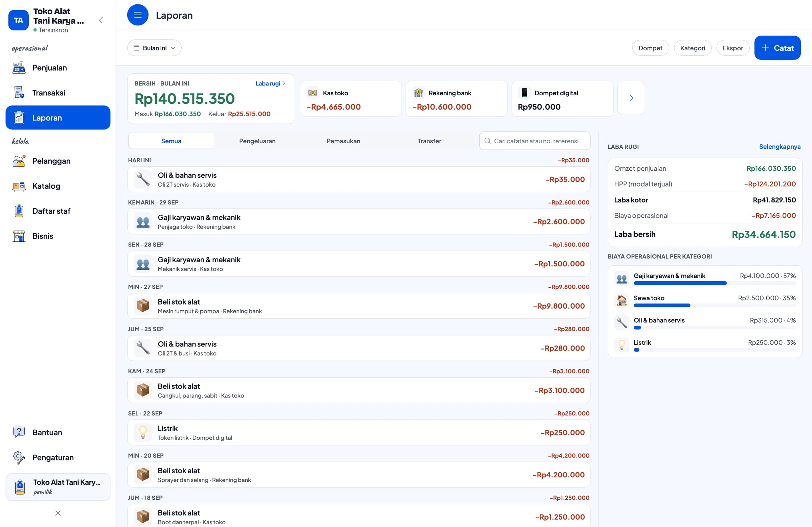Focus the Cari catatan search field

535,141
